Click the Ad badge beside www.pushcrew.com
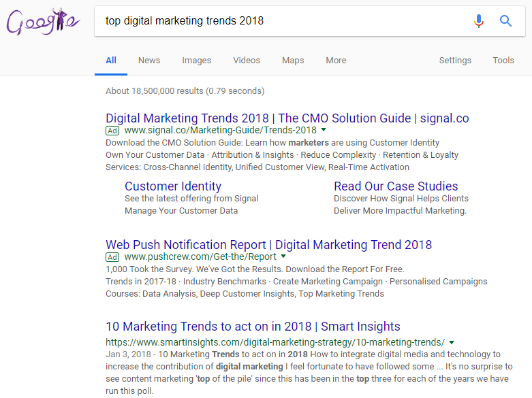 [112, 257]
